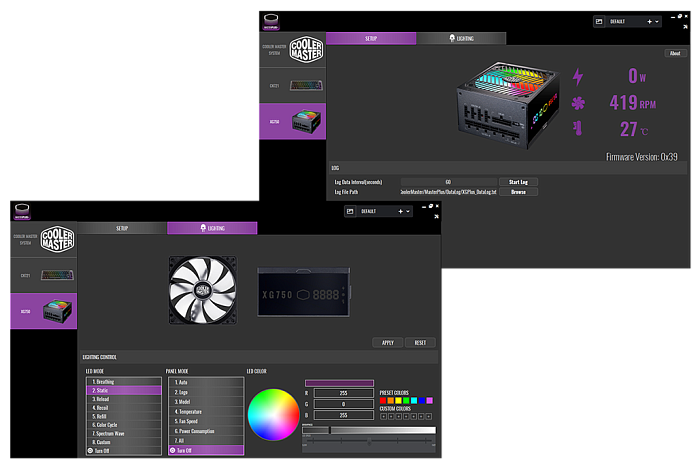The image size is (700, 476).
Task: Click profile image icon in Setup window
Action: pos(599,21)
